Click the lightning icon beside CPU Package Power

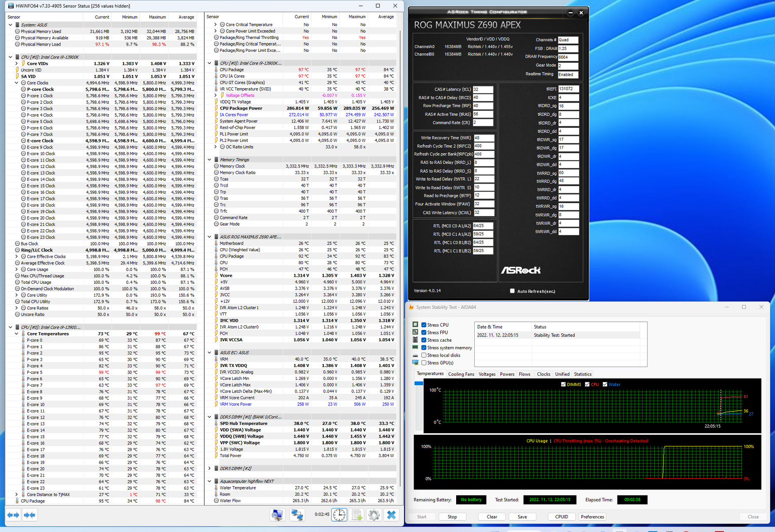216,108
